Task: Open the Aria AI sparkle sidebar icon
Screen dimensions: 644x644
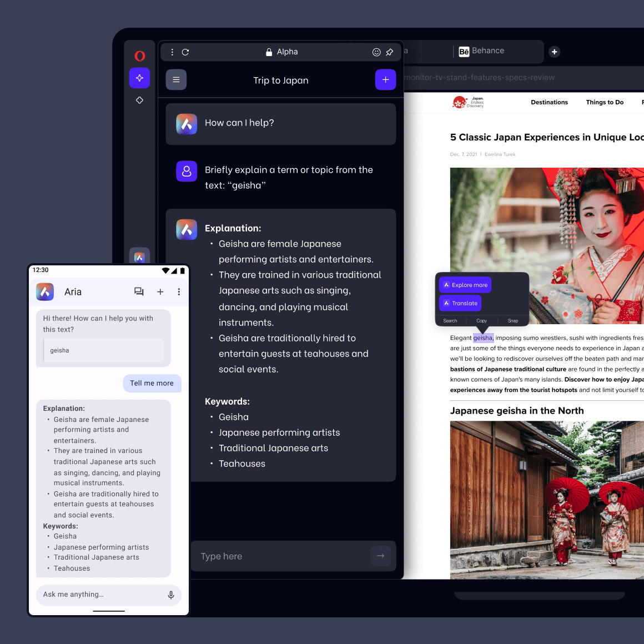Action: tap(140, 78)
